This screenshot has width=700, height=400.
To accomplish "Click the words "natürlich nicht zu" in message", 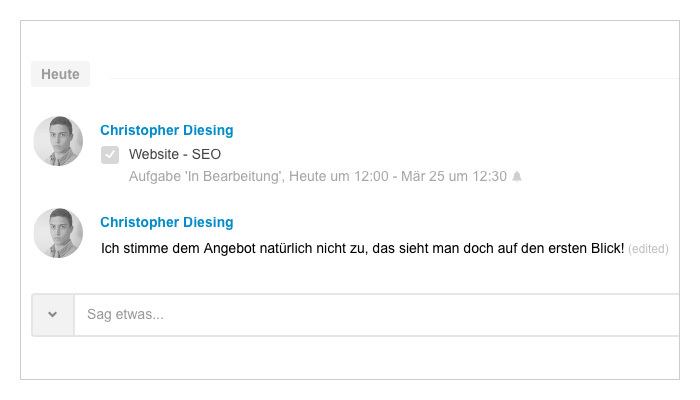I will pos(314,248).
